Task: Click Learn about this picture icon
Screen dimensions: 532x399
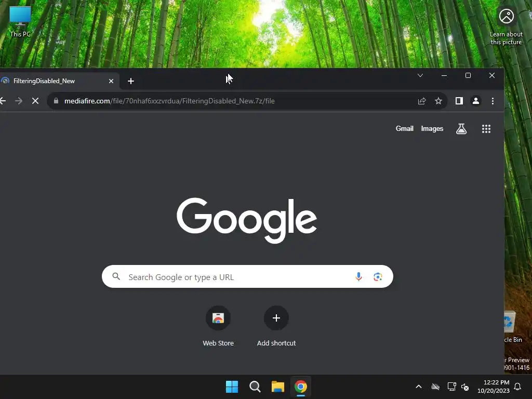Action: pyautogui.click(x=506, y=26)
